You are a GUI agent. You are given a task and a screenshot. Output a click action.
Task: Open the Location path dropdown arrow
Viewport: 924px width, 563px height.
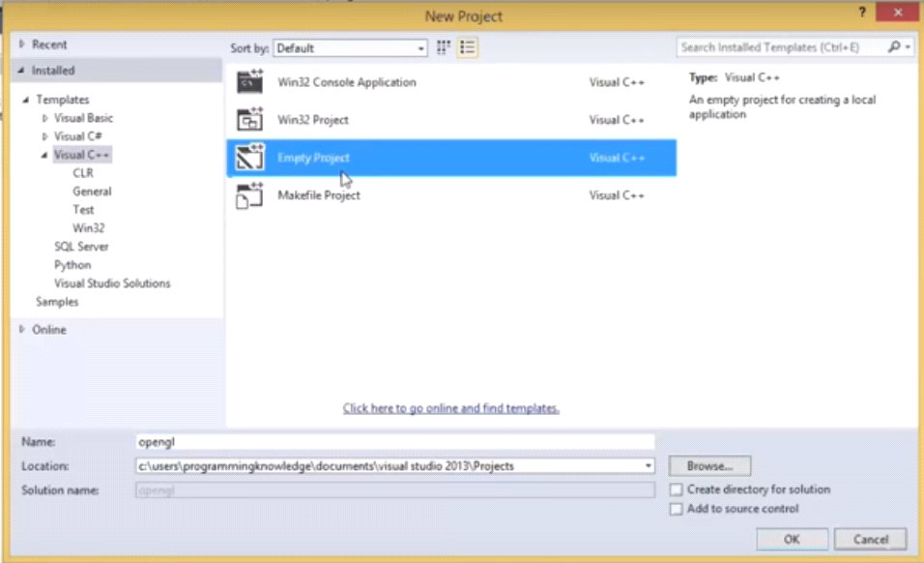point(649,465)
